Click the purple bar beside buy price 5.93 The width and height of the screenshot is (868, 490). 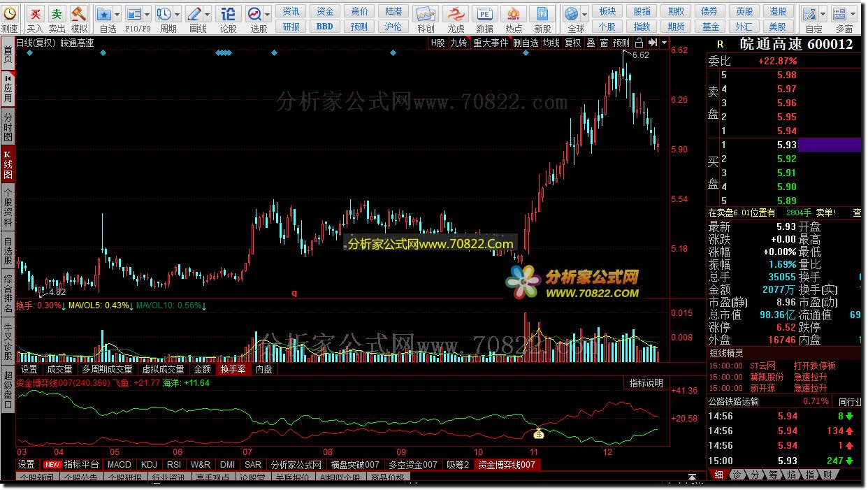pyautogui.click(x=830, y=145)
